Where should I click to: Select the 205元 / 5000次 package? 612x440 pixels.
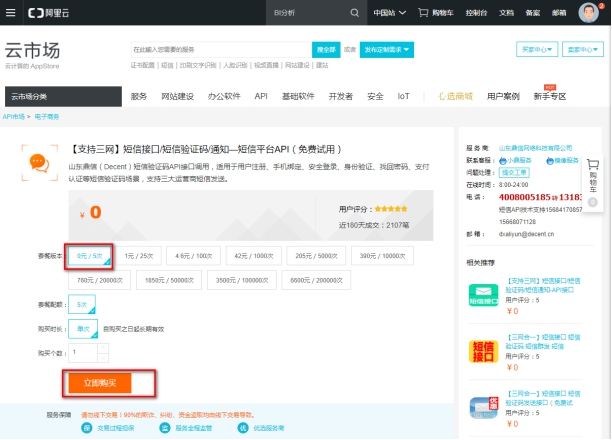[316, 256]
